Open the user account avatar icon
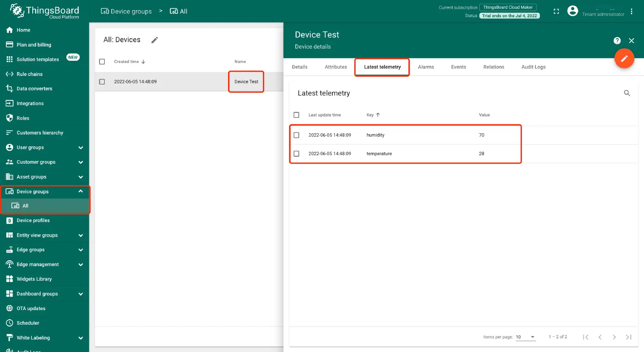The width and height of the screenshot is (644, 352). [x=572, y=11]
